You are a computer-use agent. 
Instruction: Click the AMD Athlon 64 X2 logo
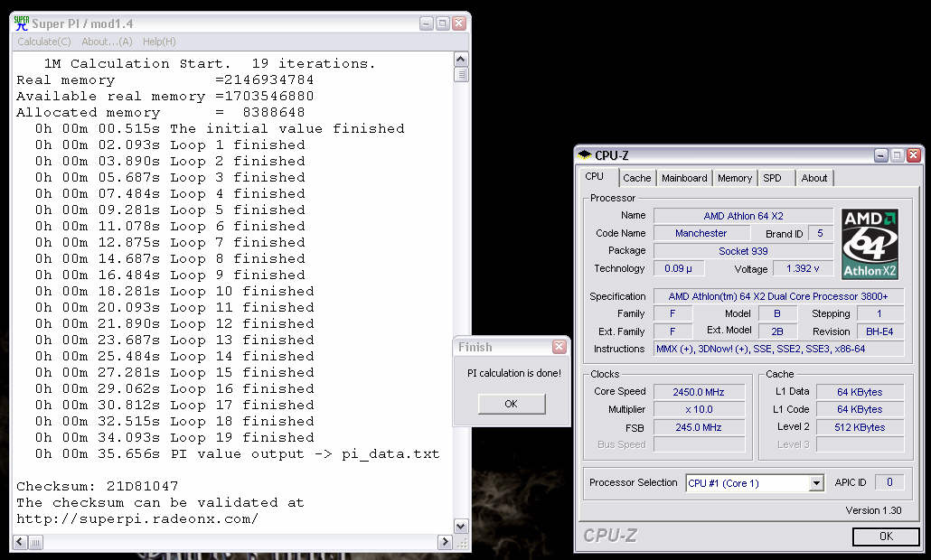point(870,244)
